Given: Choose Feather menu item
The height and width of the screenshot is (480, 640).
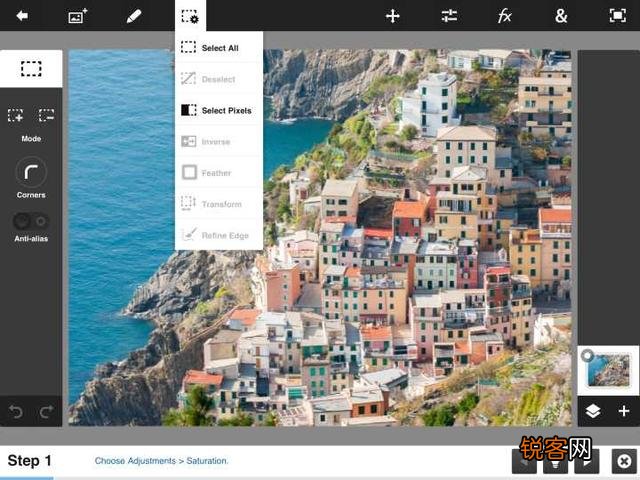Looking at the screenshot, I should coord(219,173).
